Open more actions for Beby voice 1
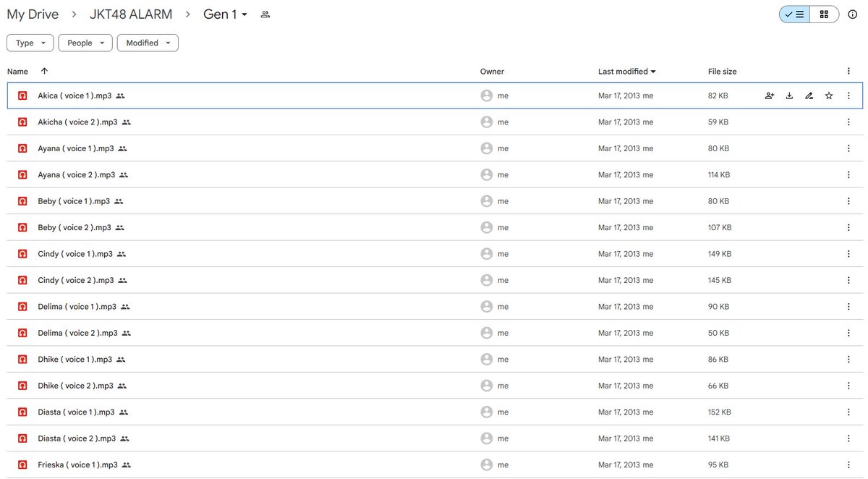This screenshot has width=868, height=479. tap(848, 201)
